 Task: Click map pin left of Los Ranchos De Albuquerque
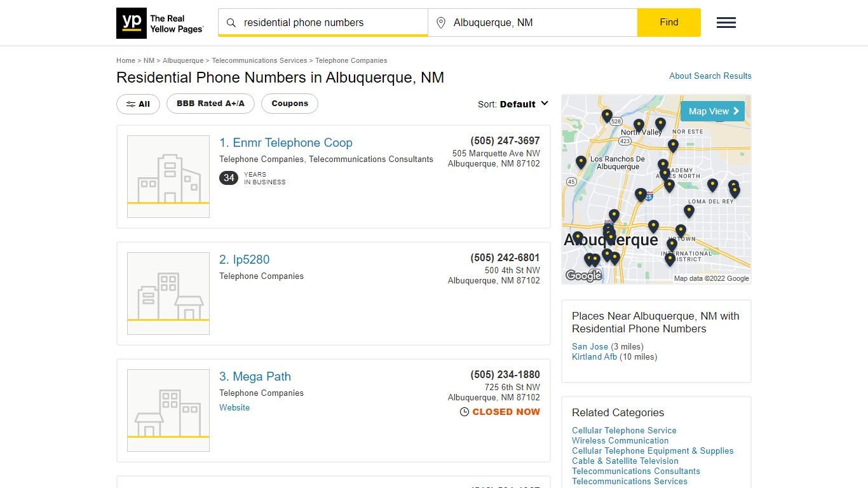click(x=581, y=163)
